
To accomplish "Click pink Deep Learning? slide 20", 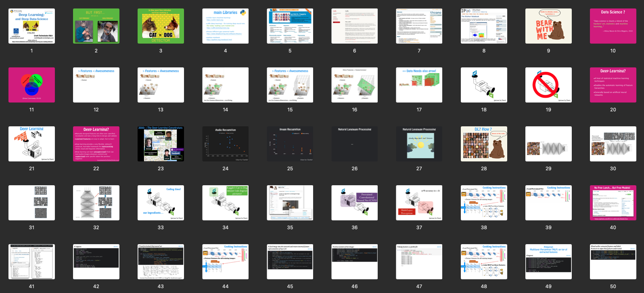I will [613, 85].
